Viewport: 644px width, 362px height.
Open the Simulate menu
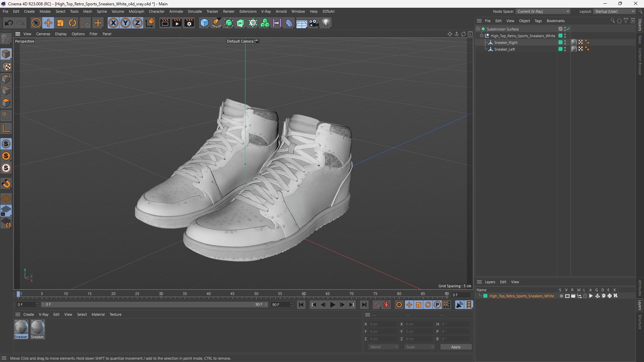point(195,11)
